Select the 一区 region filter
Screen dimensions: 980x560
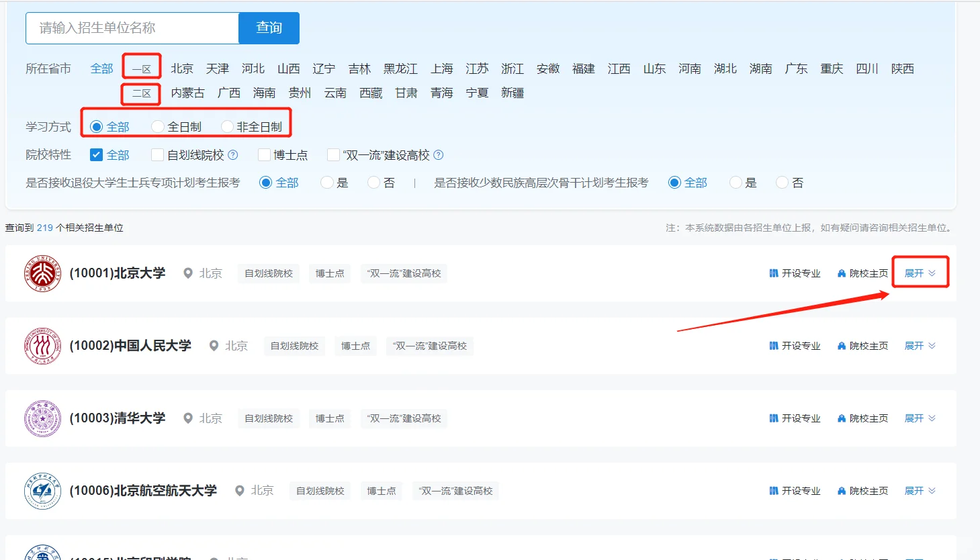[x=140, y=68]
